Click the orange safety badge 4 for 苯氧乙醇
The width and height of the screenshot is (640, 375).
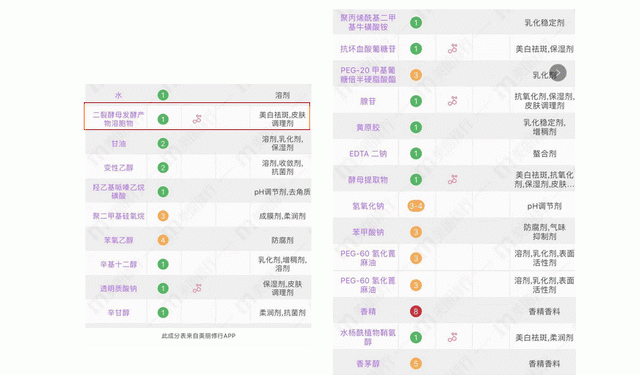(163, 240)
